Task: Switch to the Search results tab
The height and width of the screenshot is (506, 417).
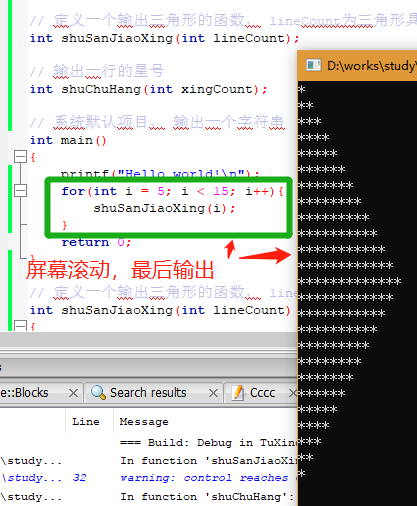Action: [x=148, y=393]
